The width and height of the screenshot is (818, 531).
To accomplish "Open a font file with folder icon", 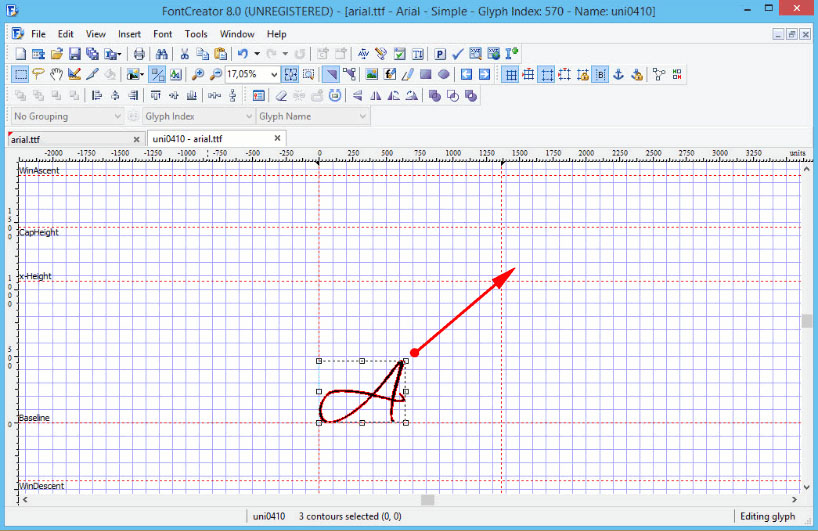I will click(x=57, y=54).
